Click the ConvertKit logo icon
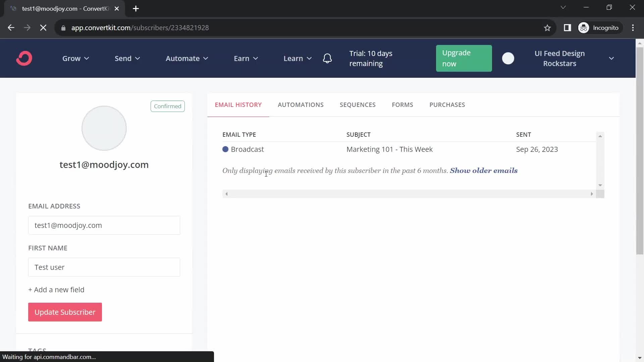This screenshot has height=362, width=644. (x=25, y=59)
